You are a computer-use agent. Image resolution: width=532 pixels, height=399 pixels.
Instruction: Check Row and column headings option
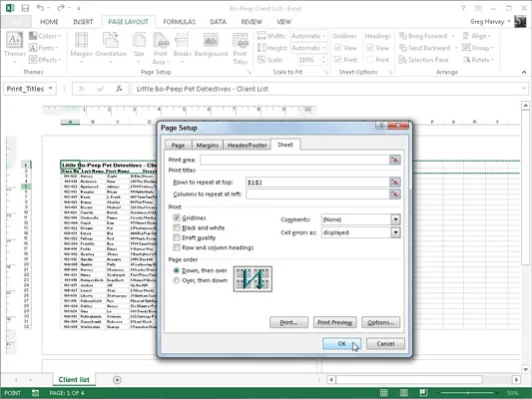click(x=177, y=247)
